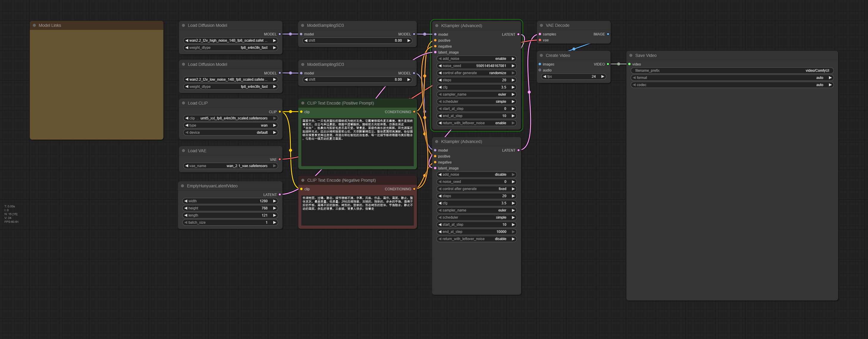The width and height of the screenshot is (868, 339).
Task: Click the IMAGE output port on VAE Decode
Action: 608,34
